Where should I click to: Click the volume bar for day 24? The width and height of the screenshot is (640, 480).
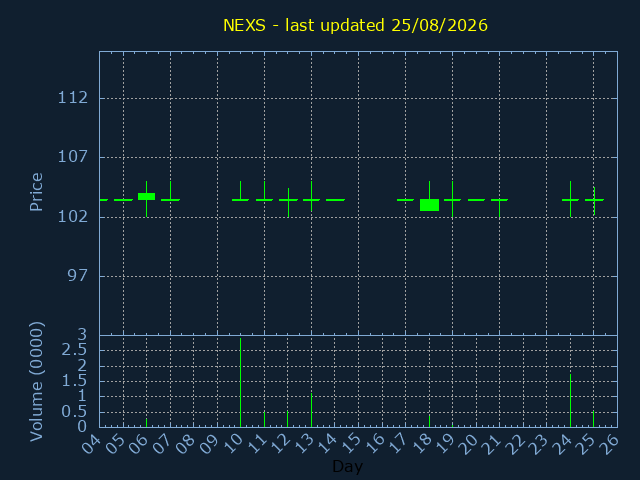570,400
